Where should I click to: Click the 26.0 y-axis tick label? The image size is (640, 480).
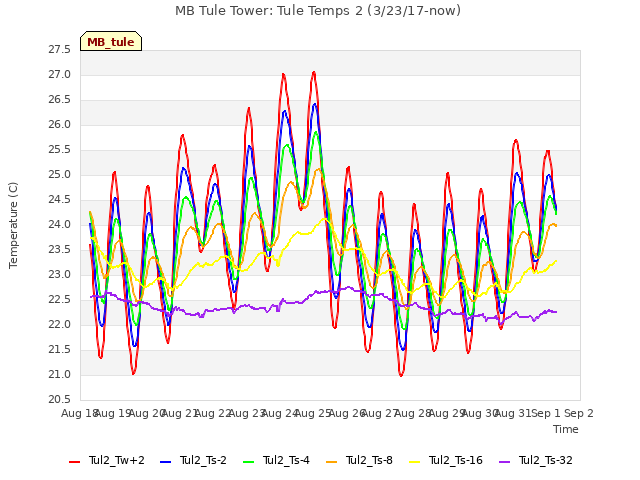[x=60, y=124]
